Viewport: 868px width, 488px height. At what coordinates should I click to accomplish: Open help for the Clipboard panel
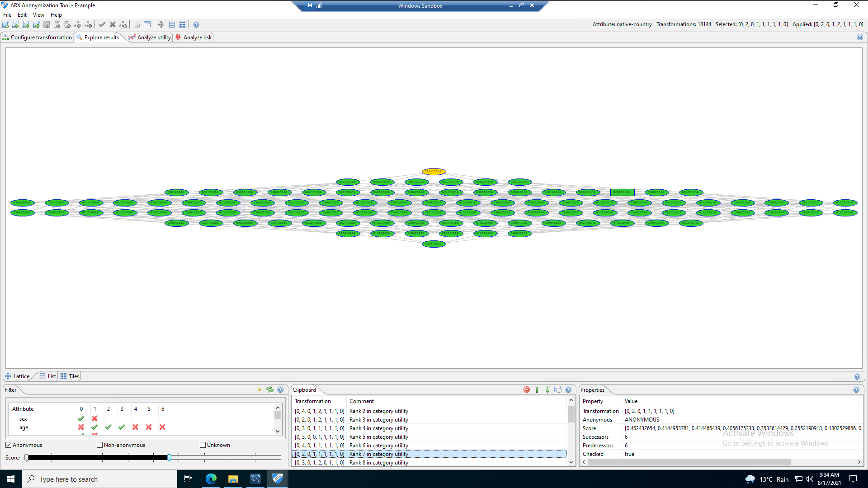coord(568,389)
